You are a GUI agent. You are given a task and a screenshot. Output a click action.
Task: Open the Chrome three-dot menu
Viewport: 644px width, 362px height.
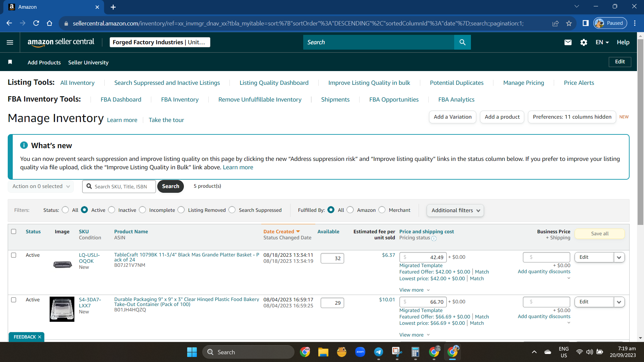(x=635, y=23)
